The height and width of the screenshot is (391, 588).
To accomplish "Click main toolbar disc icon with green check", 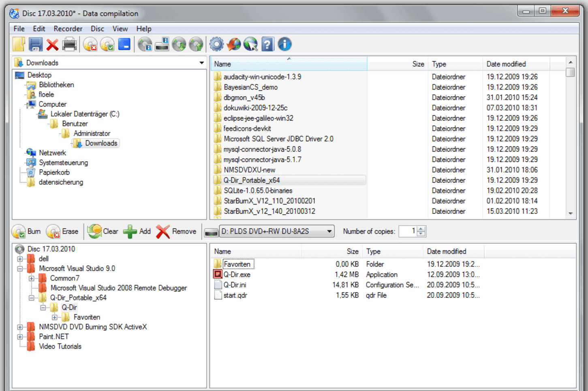I will click(107, 44).
